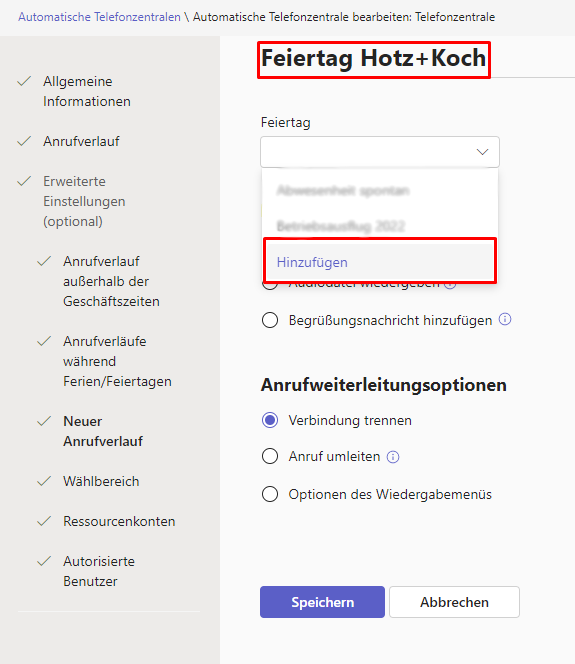Open Anrufverläufe während Ferien/Feiertagen section

117,361
